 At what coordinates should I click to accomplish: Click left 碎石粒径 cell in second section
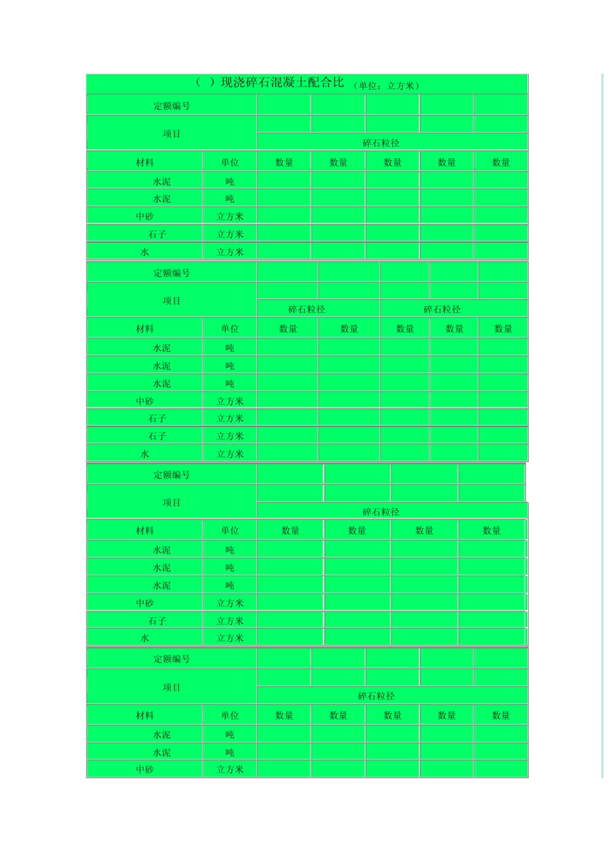pos(307,309)
